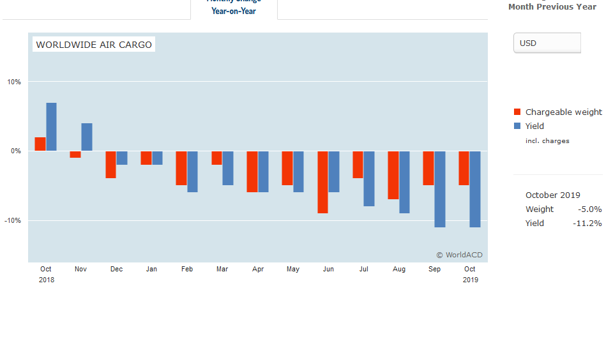Click the blue yield bar for Nov
This screenshot has height=364, width=613.
(x=87, y=137)
